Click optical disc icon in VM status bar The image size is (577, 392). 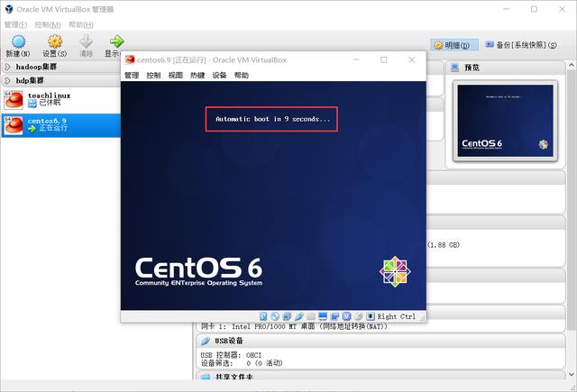(275, 316)
